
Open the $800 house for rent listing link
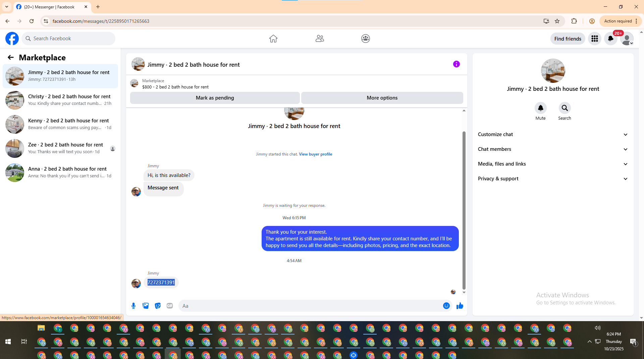pyautogui.click(x=175, y=87)
